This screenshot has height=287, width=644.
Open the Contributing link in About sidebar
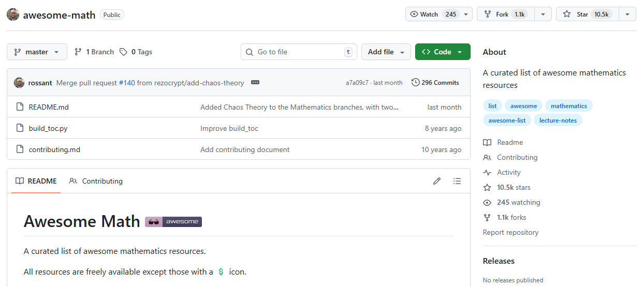[x=510, y=157]
